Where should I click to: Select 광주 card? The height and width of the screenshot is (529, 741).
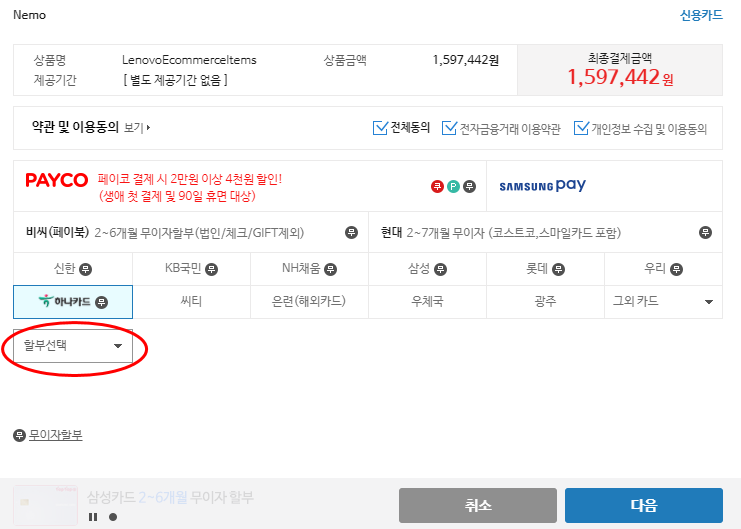click(545, 302)
